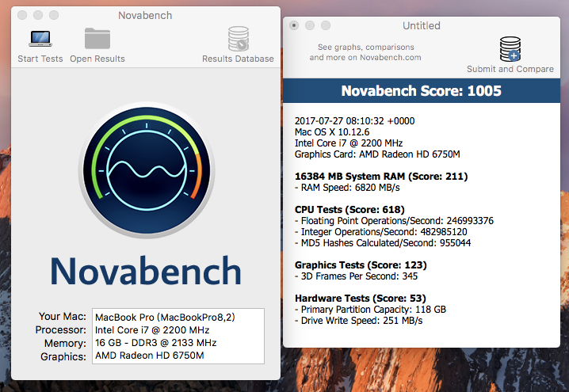Open the Results Database icon
Screen dimensions: 569x392
click(x=239, y=39)
